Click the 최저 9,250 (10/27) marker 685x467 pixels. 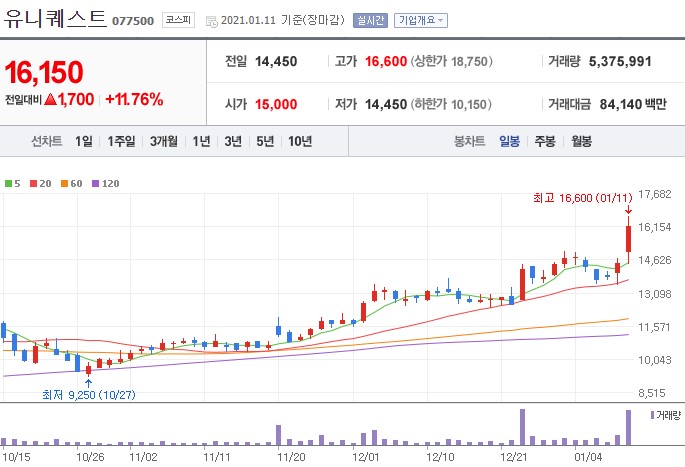point(89,395)
